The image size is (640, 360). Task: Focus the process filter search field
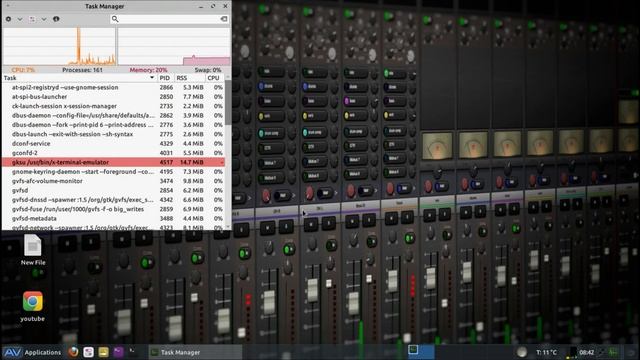pos(169,19)
